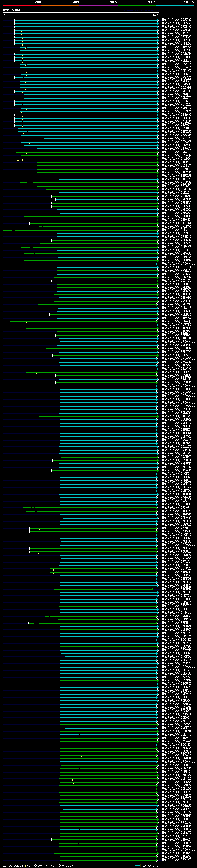Select the hit label UniRef100_B4FRJ1
The image size is (197, 868).
(x=177, y=162)
